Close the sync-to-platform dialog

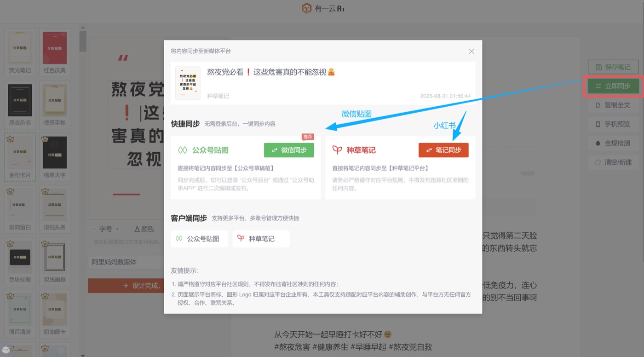[471, 52]
